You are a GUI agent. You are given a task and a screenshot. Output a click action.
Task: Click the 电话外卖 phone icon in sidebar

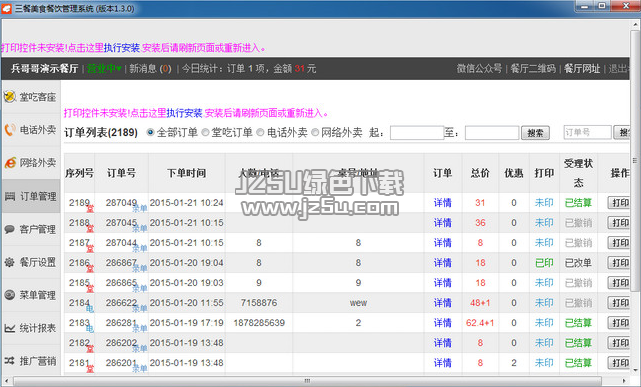tap(10, 130)
